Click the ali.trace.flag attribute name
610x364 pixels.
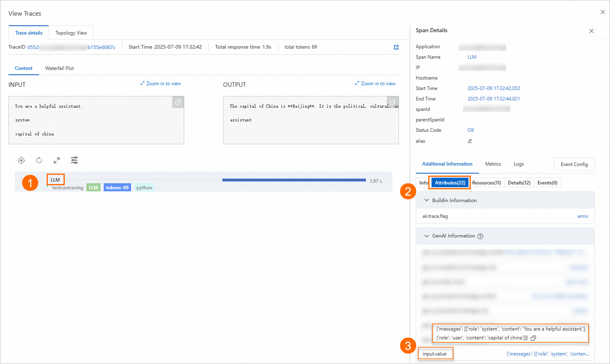point(435,216)
